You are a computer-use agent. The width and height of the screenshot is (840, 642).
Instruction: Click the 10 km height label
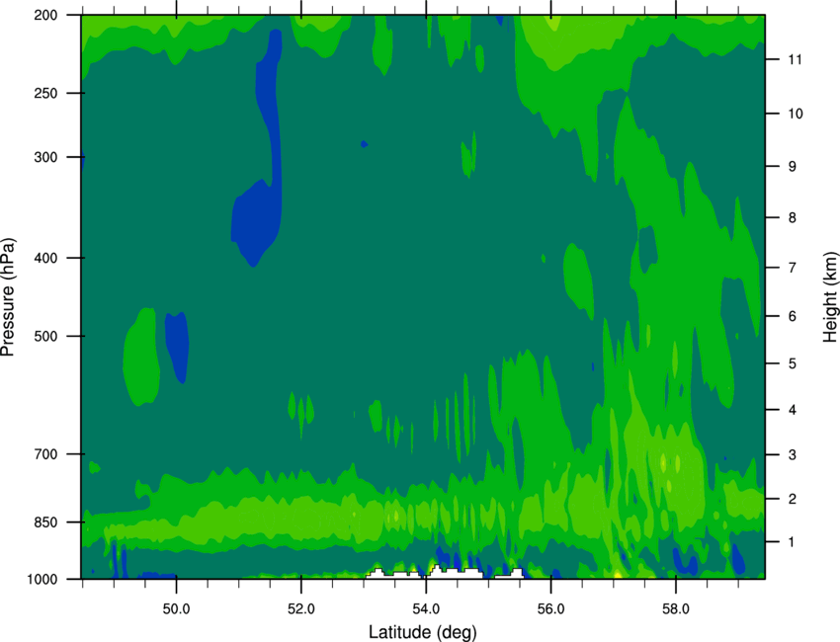(x=796, y=114)
